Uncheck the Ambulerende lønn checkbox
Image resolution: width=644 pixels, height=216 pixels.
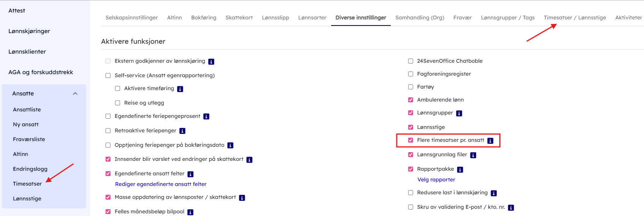(x=410, y=100)
